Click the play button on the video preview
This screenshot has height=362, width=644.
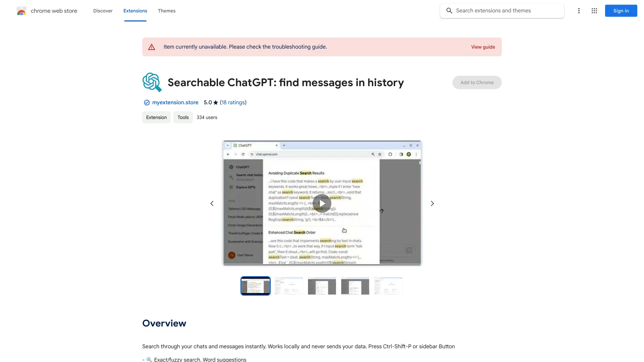tap(322, 203)
